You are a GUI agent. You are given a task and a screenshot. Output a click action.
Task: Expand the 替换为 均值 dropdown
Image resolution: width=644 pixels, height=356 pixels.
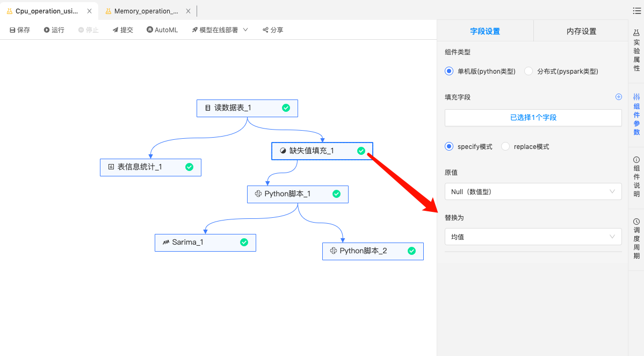point(533,237)
